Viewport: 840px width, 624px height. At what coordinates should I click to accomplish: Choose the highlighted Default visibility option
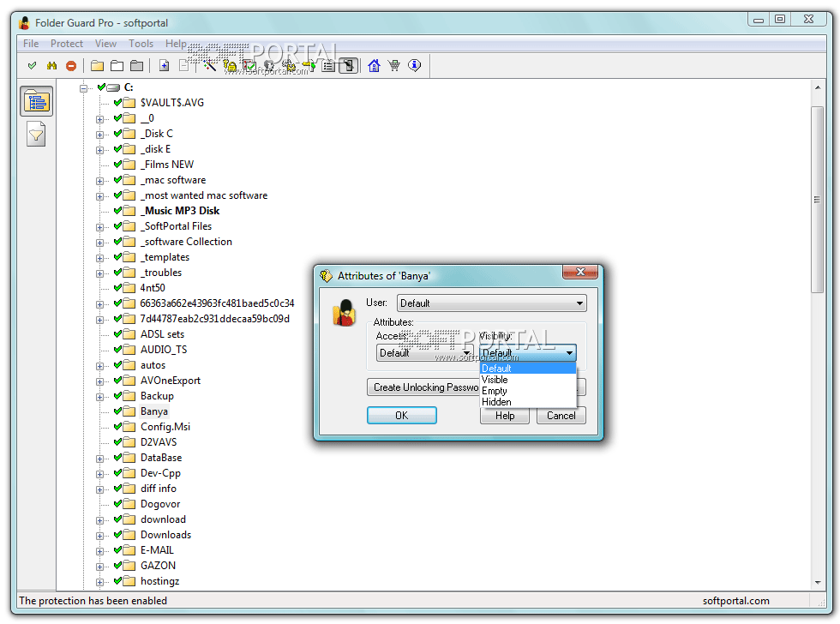[x=528, y=369]
